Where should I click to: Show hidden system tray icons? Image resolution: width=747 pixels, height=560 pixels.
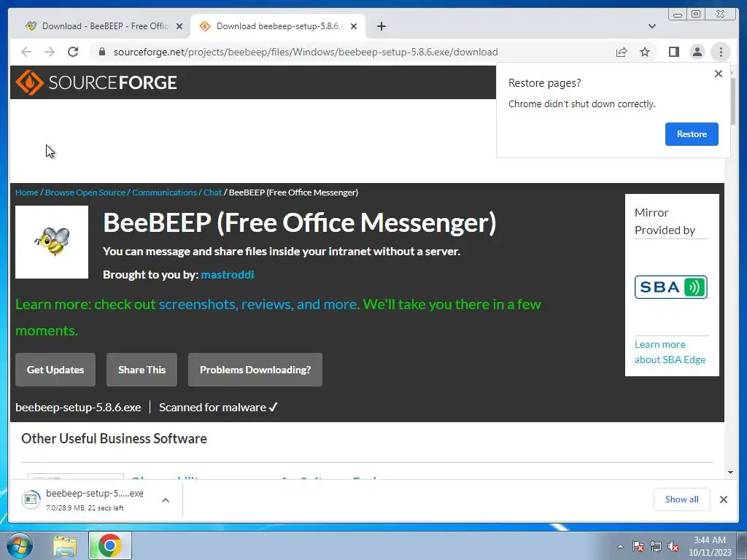click(x=620, y=546)
